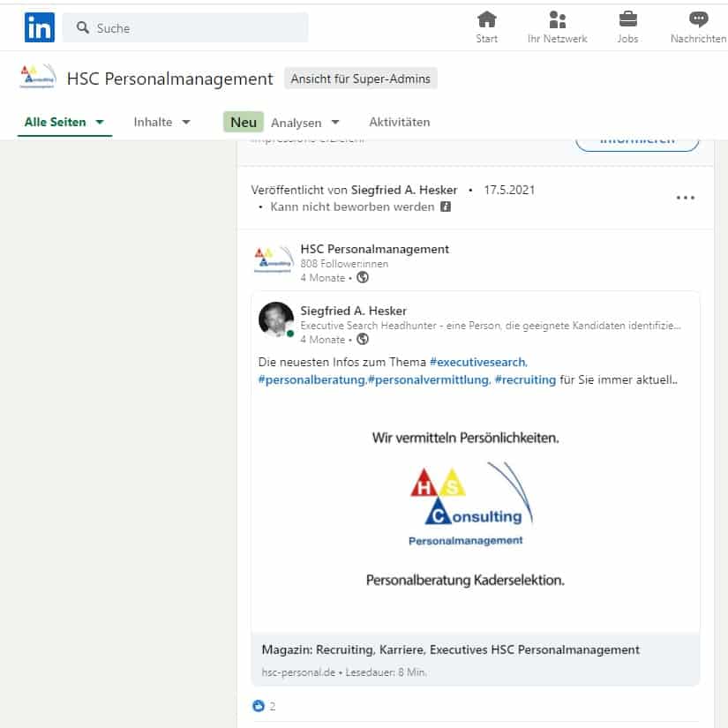This screenshot has width=728, height=728.
Task: Open Siegfried A. Hesker name in shared post
Action: pos(353,311)
